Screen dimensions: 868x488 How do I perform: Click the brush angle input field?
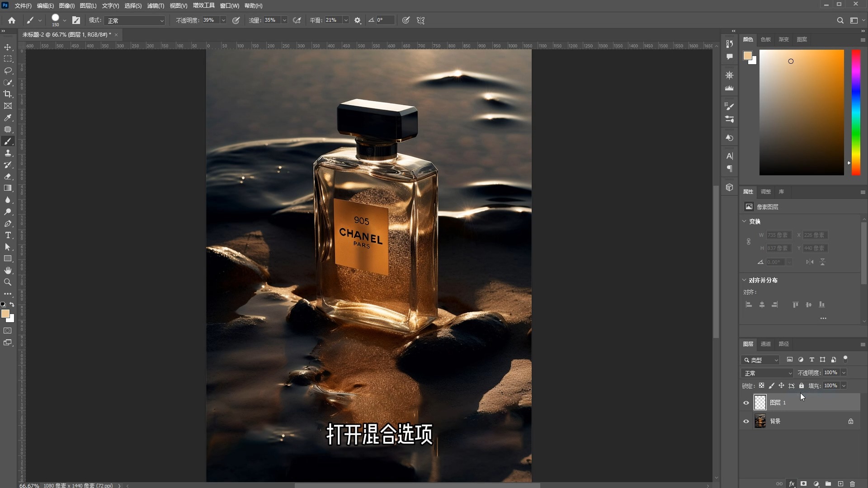click(385, 20)
